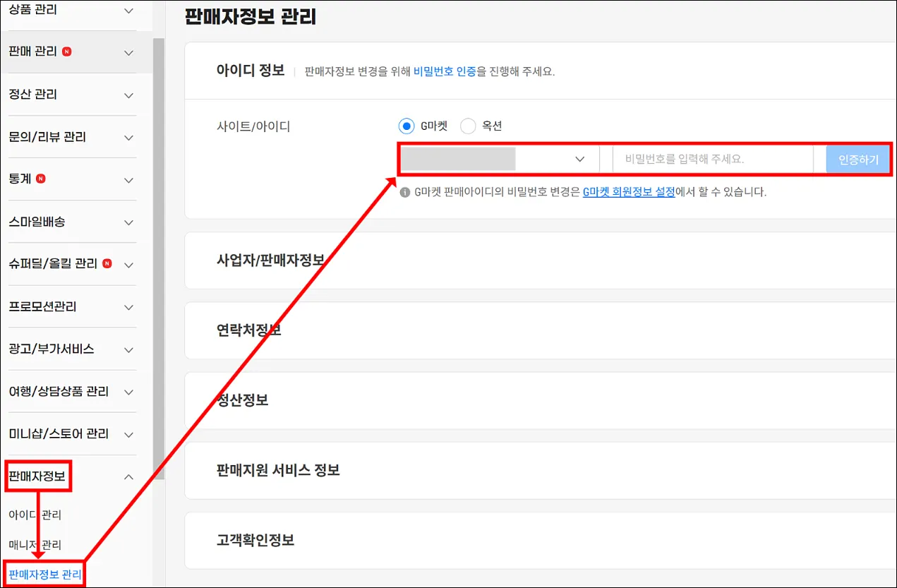
Task: Open the 판매지원 서비스 정보 section
Action: tap(540, 470)
